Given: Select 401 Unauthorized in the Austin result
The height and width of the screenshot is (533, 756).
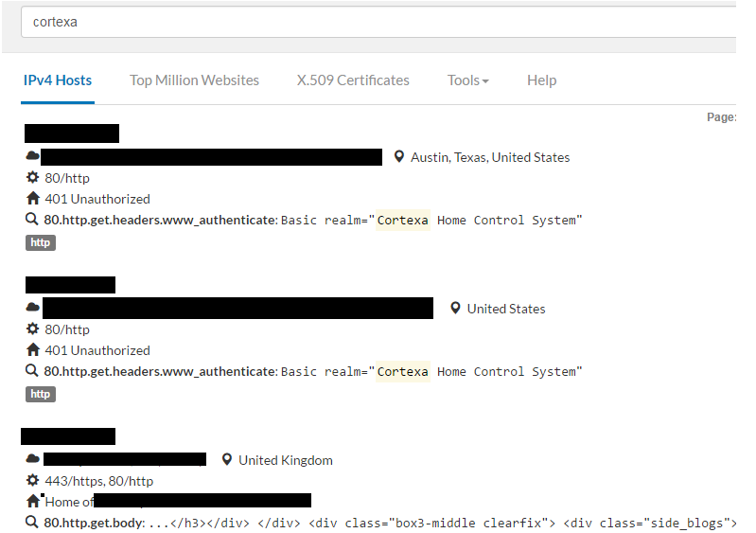Looking at the screenshot, I should (x=97, y=199).
